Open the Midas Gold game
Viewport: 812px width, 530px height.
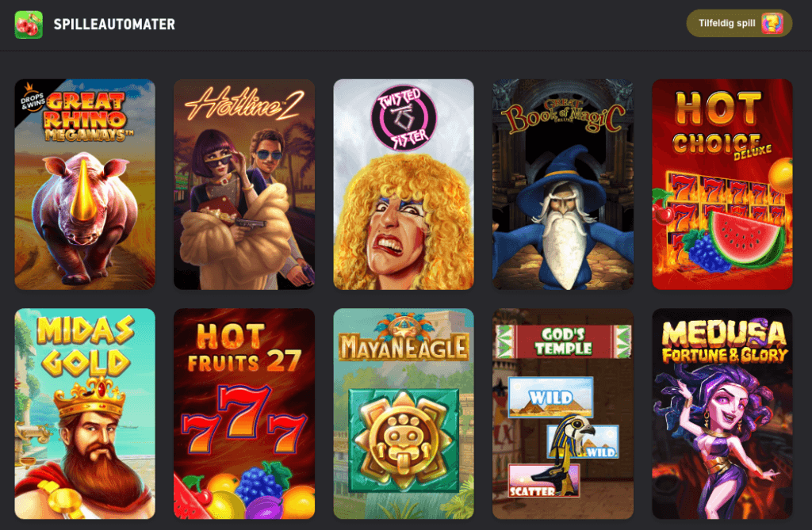85,414
